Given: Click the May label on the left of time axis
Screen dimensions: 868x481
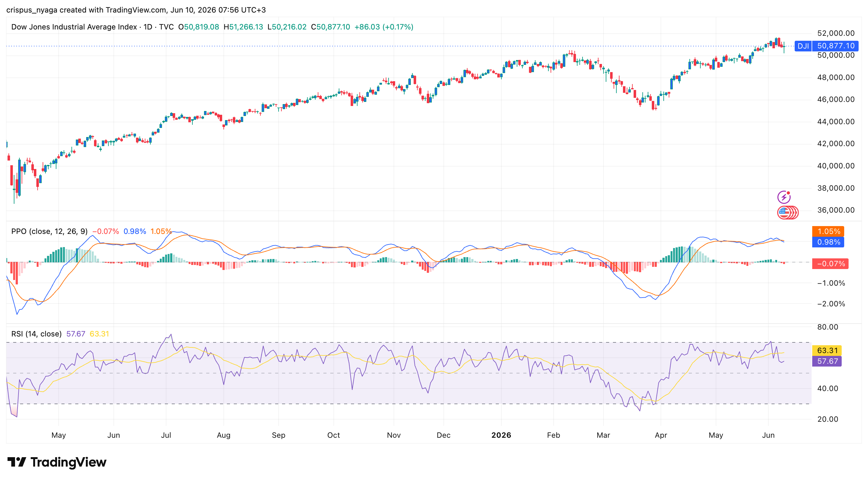Looking at the screenshot, I should (x=59, y=435).
